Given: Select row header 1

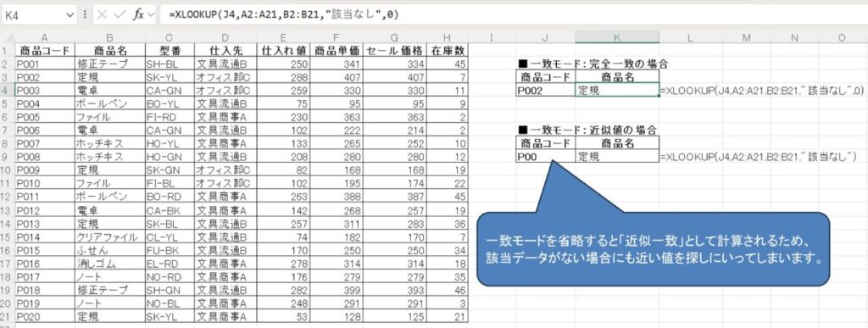Looking at the screenshot, I should point(7,50).
